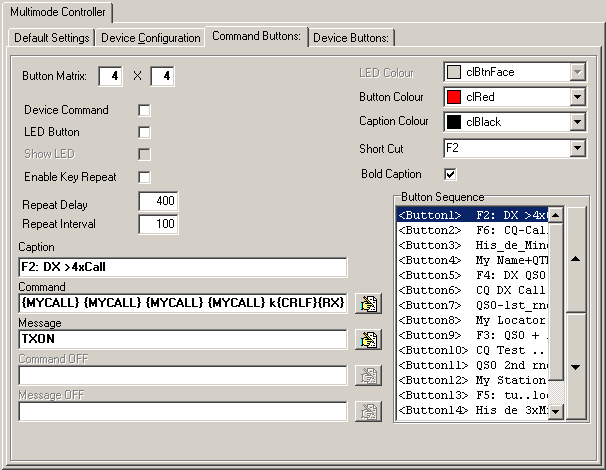
Task: Switch to the Device Buttons tab
Action: [x=351, y=38]
